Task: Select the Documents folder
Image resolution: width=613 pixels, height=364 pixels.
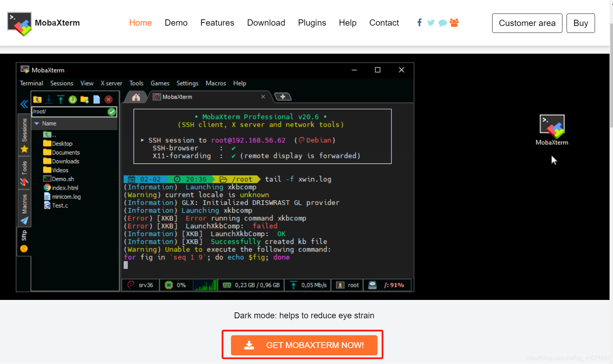Action: [x=61, y=152]
